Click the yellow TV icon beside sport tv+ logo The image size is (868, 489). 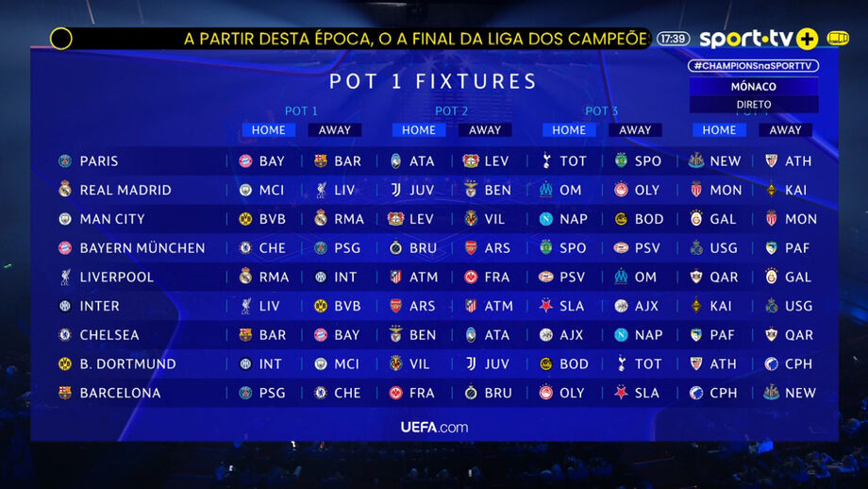(x=837, y=39)
